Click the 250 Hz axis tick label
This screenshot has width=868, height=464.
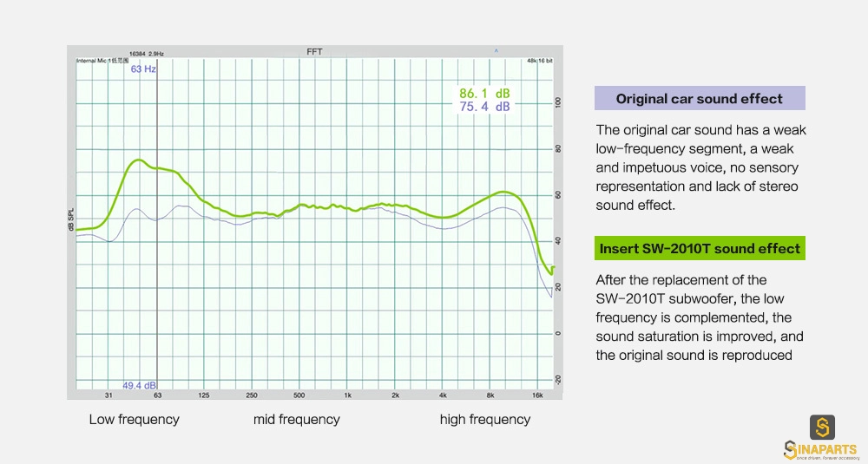[252, 395]
